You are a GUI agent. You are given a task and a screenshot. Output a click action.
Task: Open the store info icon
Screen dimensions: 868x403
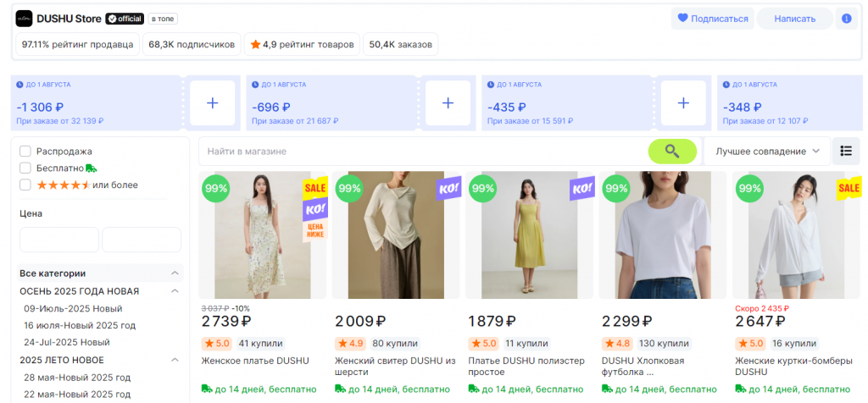pyautogui.click(x=847, y=19)
